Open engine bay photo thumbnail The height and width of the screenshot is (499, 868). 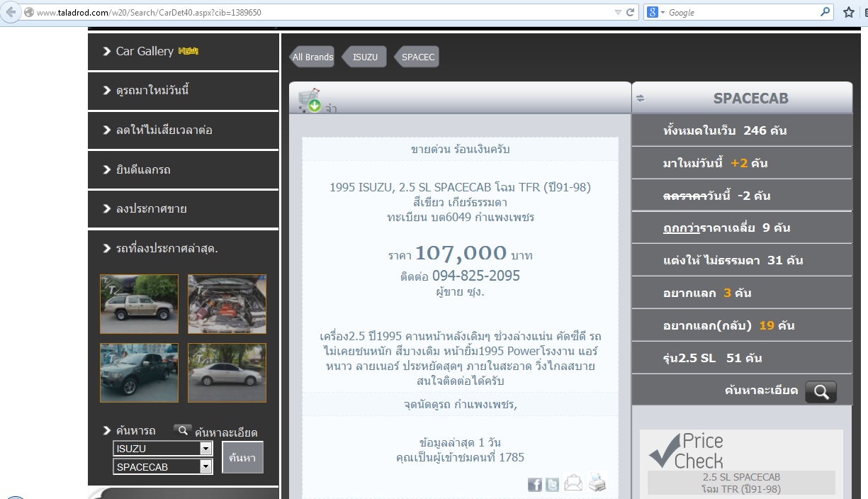click(227, 304)
